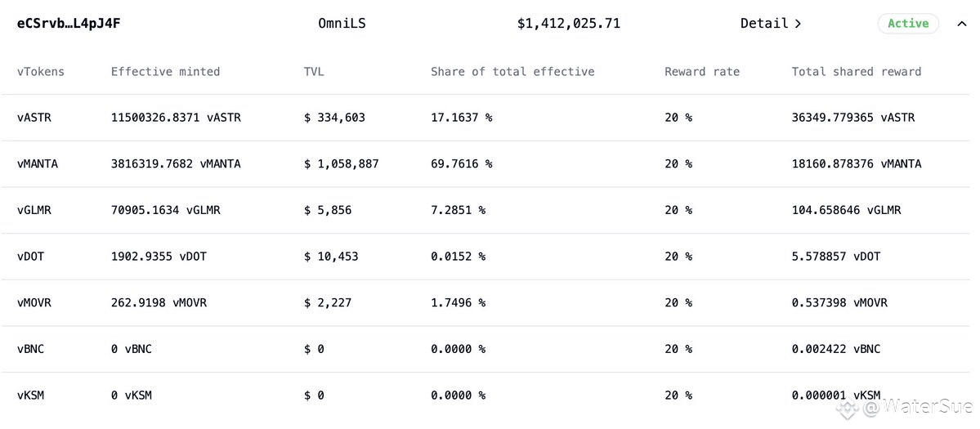The height and width of the screenshot is (429, 980).
Task: Select the vGLMR token row
Action: coord(34,210)
